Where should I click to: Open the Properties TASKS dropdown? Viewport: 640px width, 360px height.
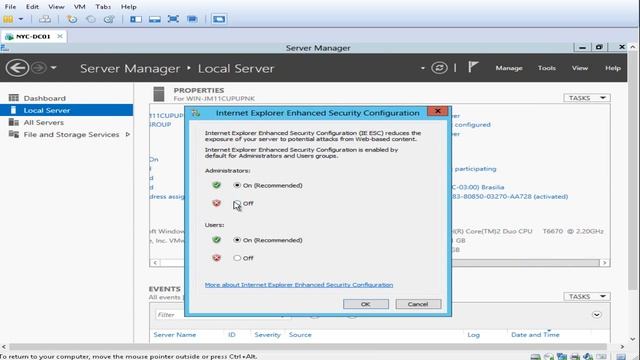[x=587, y=98]
